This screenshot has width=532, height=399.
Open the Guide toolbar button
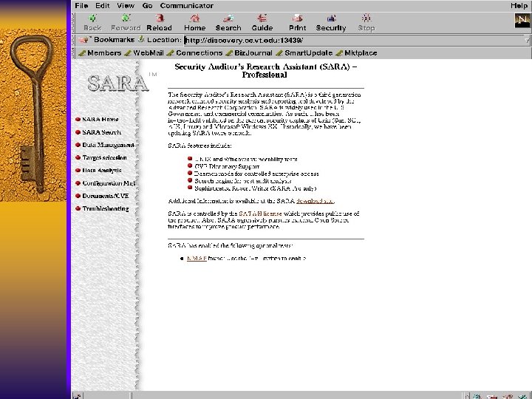point(262,23)
